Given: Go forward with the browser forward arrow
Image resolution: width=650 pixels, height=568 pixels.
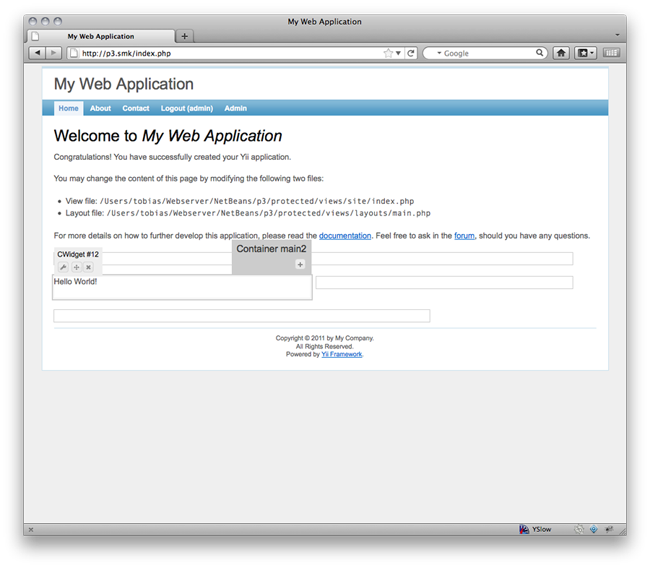Looking at the screenshot, I should click(53, 53).
